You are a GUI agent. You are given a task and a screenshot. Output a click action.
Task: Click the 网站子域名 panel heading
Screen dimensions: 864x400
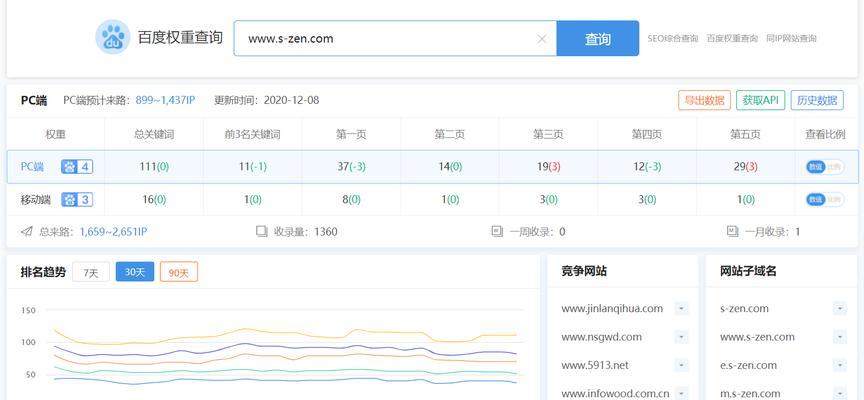pyautogui.click(x=748, y=271)
